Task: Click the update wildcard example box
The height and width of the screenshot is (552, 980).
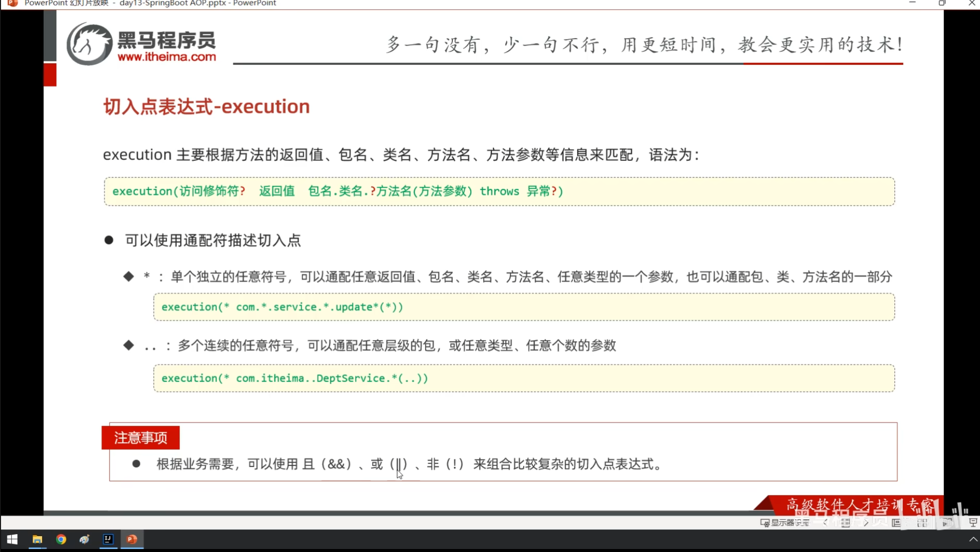Action: (x=524, y=307)
